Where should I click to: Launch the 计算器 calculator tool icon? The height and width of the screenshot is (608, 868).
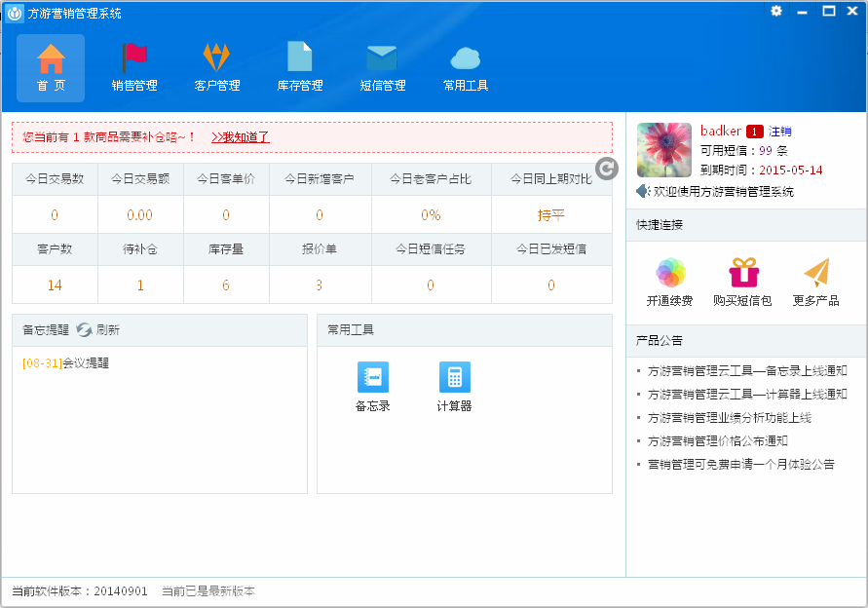point(455,377)
